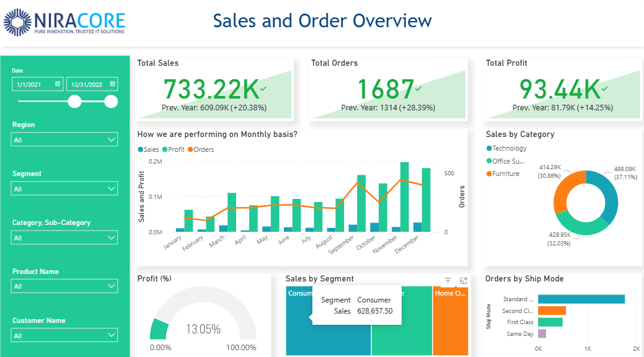The height and width of the screenshot is (357, 644).
Task: Open the Product Name dropdown
Action: point(64,286)
